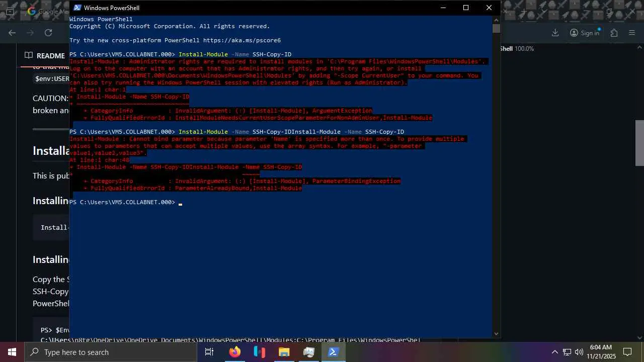
Task: Maximize the Windows PowerShell window
Action: coord(466,8)
